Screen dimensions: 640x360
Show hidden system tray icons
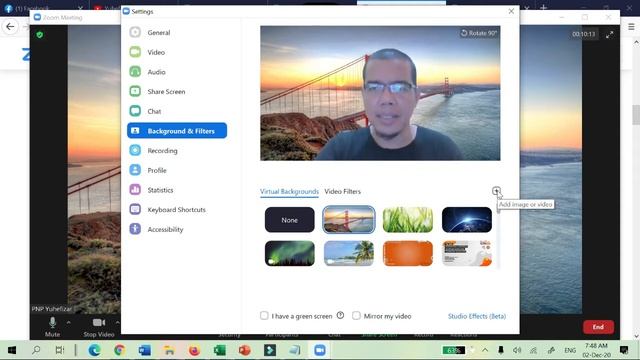485,350
